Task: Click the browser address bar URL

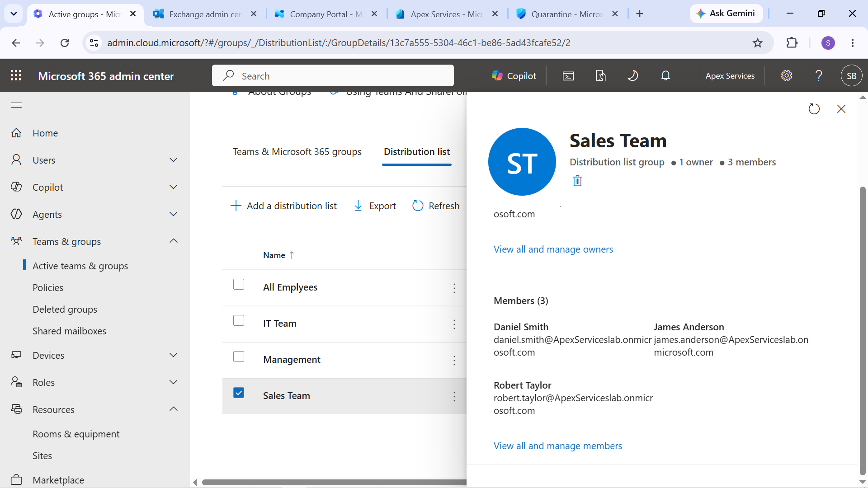Action: coord(339,43)
